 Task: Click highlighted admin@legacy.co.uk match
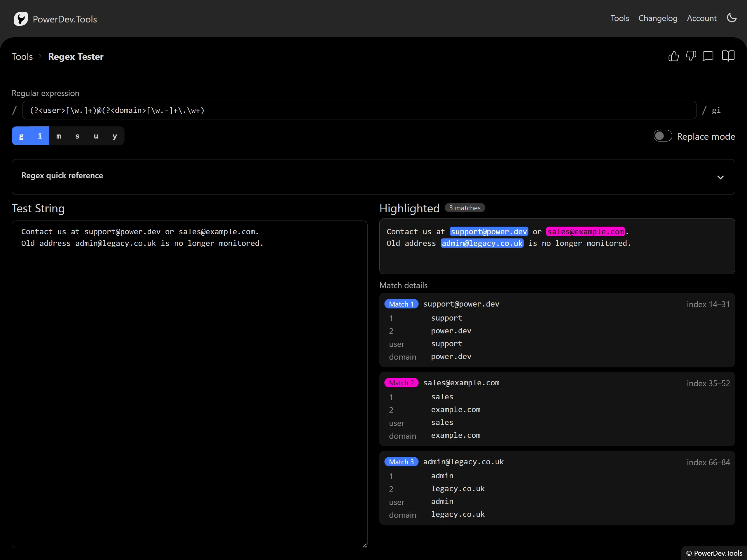pyautogui.click(x=482, y=243)
